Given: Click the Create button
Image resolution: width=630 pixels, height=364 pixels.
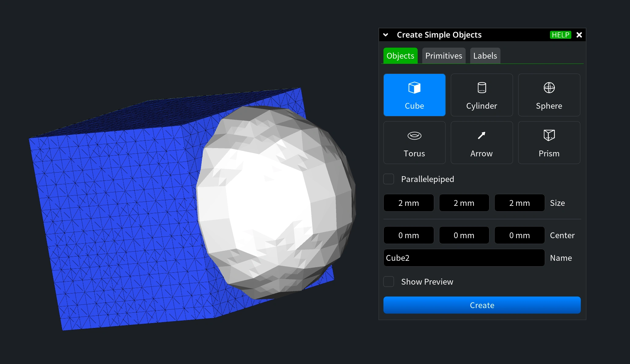Looking at the screenshot, I should (x=482, y=305).
